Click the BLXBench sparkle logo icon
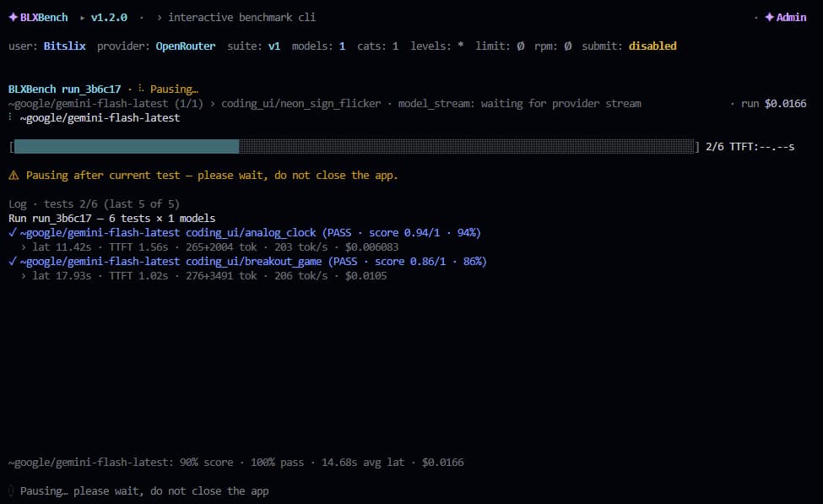Screen dimensions: 823x504 pyautogui.click(x=14, y=18)
